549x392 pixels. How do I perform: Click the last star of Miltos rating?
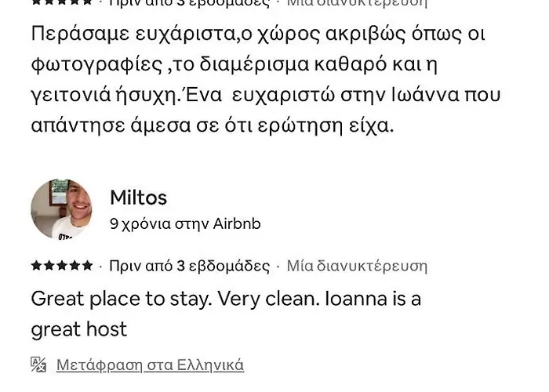[88, 266]
